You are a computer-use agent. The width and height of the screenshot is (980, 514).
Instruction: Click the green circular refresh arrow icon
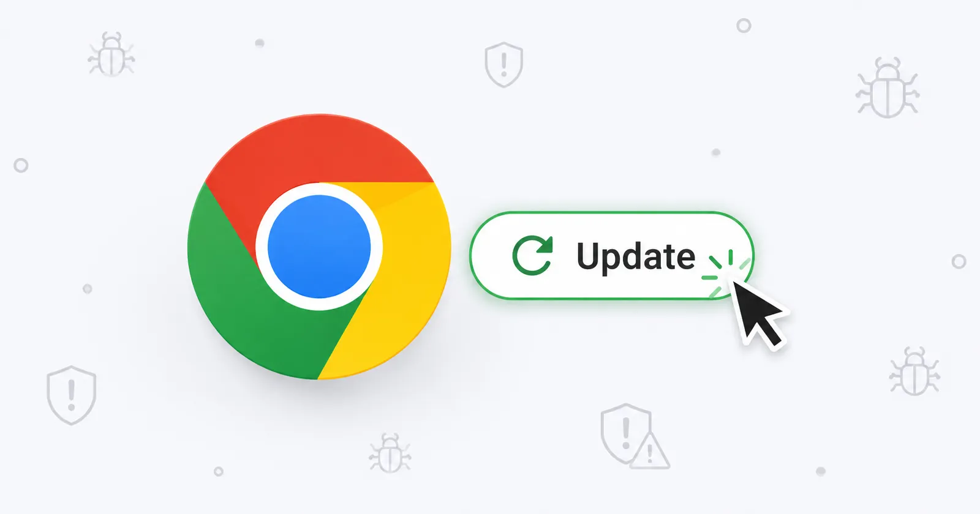pos(532,255)
